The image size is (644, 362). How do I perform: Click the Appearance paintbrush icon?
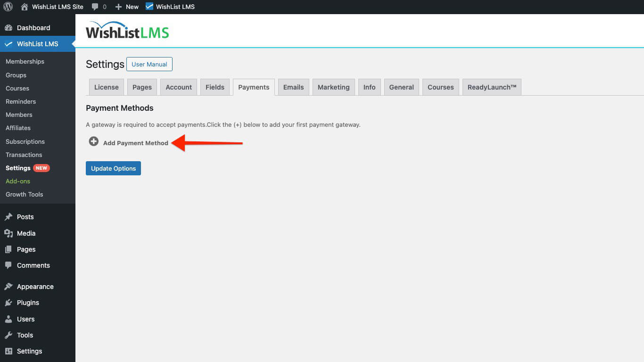(x=9, y=286)
